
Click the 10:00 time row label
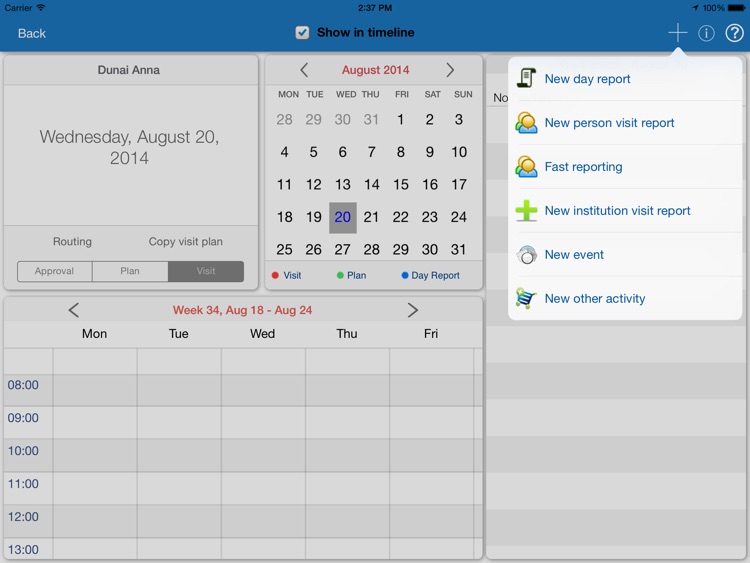pyautogui.click(x=23, y=451)
